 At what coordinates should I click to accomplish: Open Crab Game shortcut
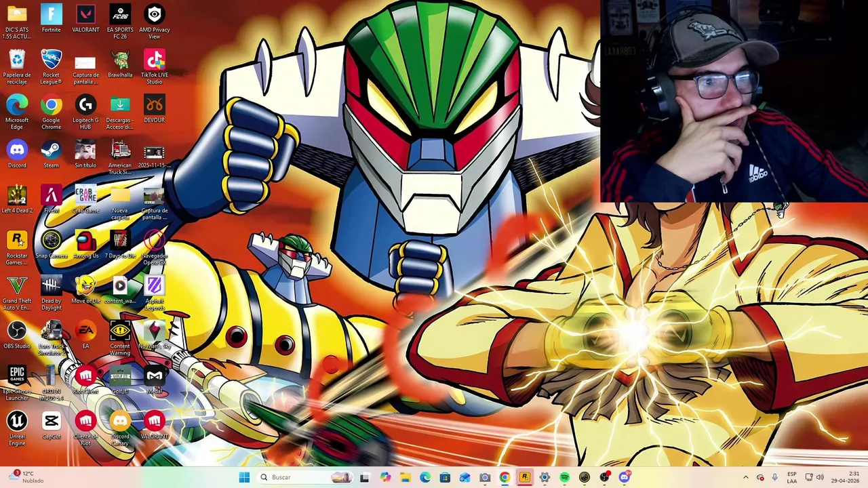tap(85, 200)
